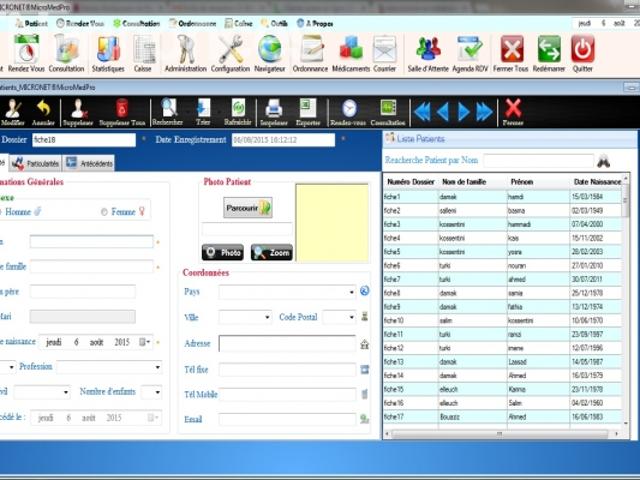Expand the Nombre d'enfants dropdown

coord(158,392)
